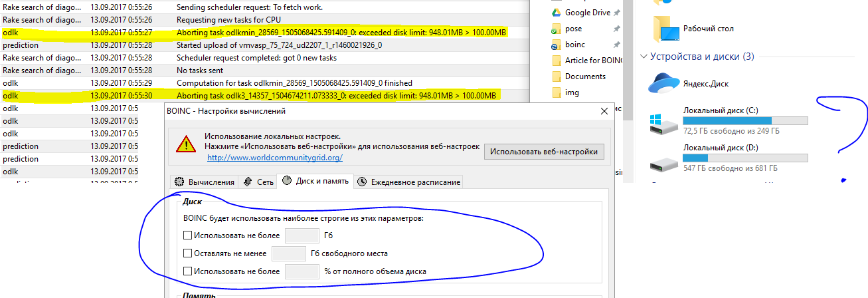This screenshot has width=868, height=298.
Task: Click the pin icon next to Google Drive
Action: 617,13
